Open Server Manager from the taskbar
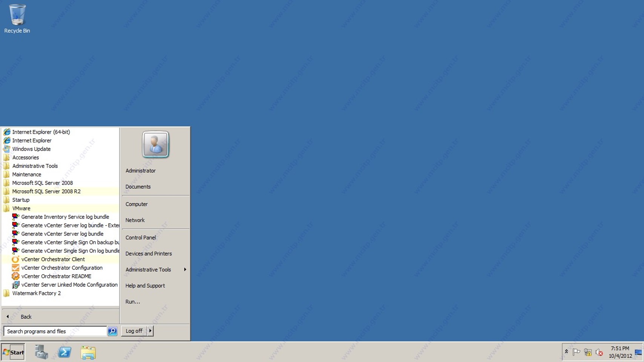This screenshot has height=362, width=644. [41, 352]
